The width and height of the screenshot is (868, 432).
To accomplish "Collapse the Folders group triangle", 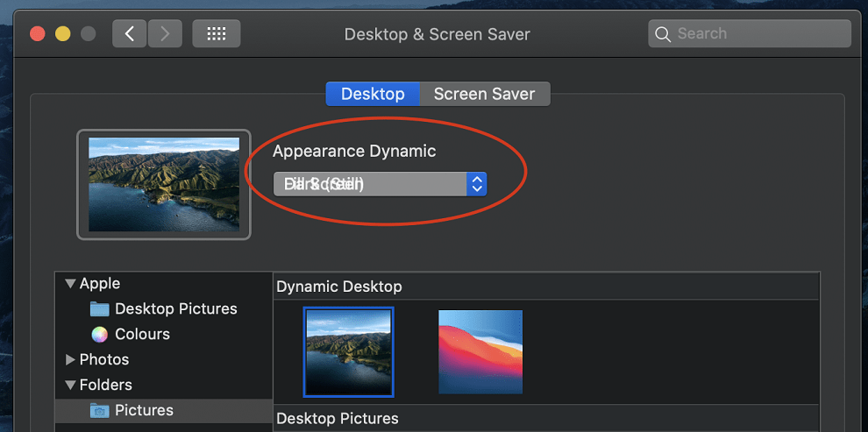I will tap(70, 385).
